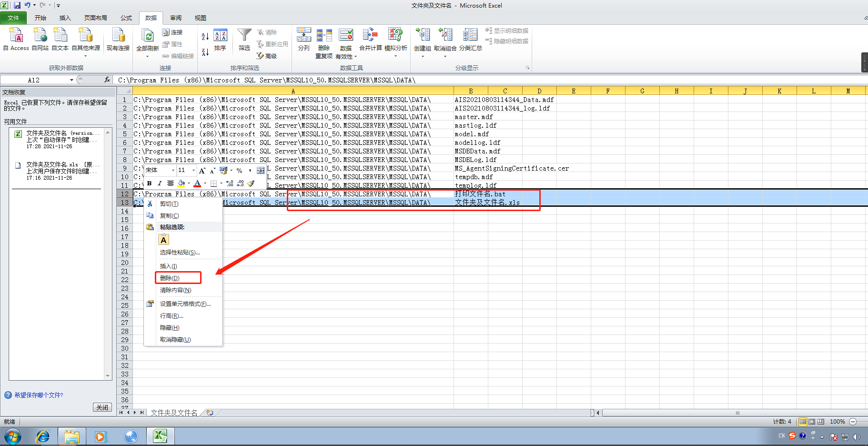Viewport: 868px width, 446px height.
Task: Center align text in mini toolbar
Action: pos(170,183)
